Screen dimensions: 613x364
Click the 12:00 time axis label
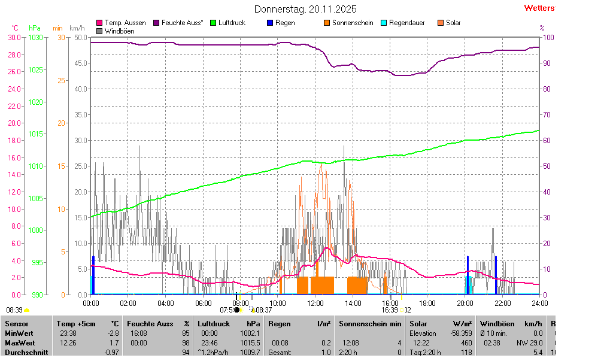[315, 303]
